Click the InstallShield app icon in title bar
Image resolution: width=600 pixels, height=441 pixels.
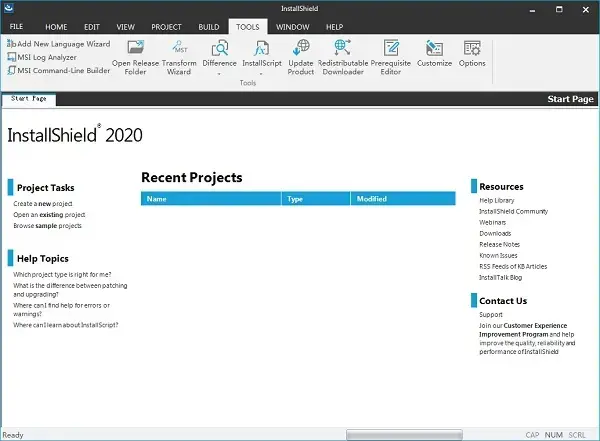click(8, 8)
